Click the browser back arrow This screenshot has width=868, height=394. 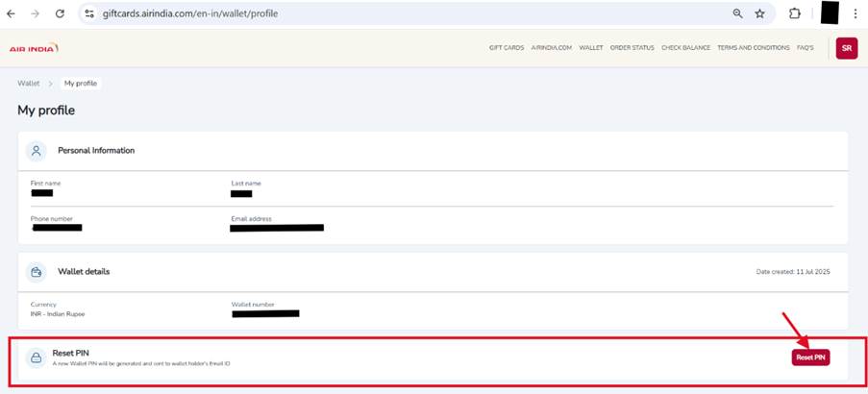click(12, 13)
